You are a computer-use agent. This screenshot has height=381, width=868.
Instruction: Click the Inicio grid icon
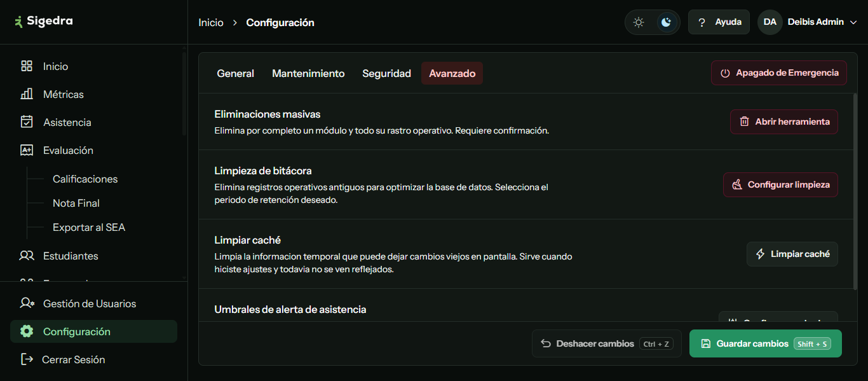[x=27, y=66]
